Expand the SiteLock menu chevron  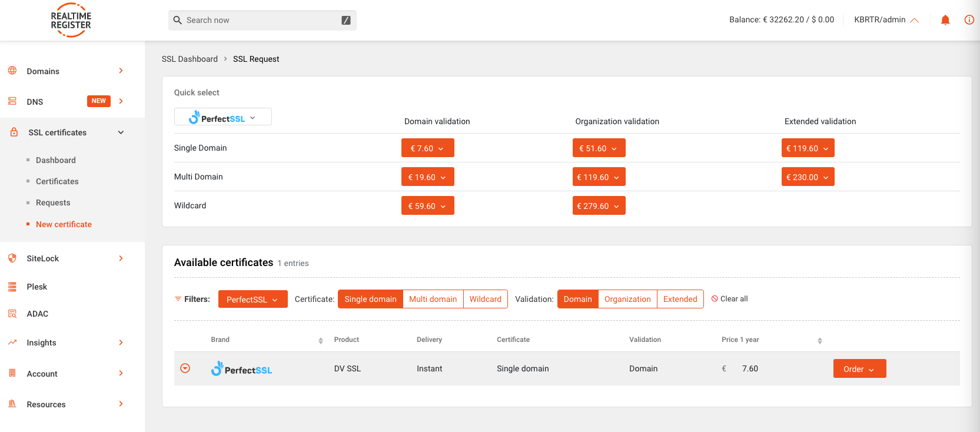[121, 258]
